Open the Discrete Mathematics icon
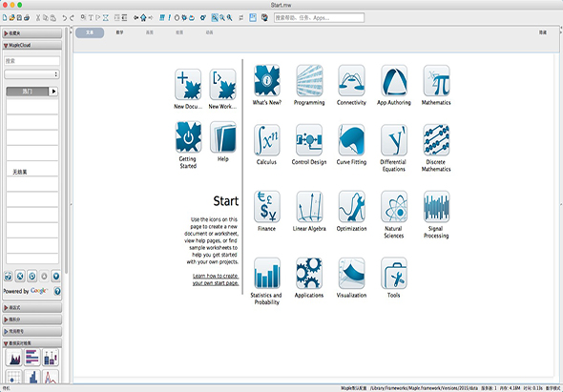 click(436, 140)
